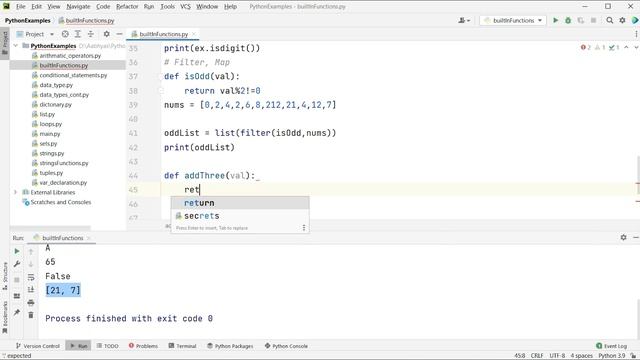The width and height of the screenshot is (640, 360).
Task: Open var_declaration.py file
Action: (x=63, y=182)
